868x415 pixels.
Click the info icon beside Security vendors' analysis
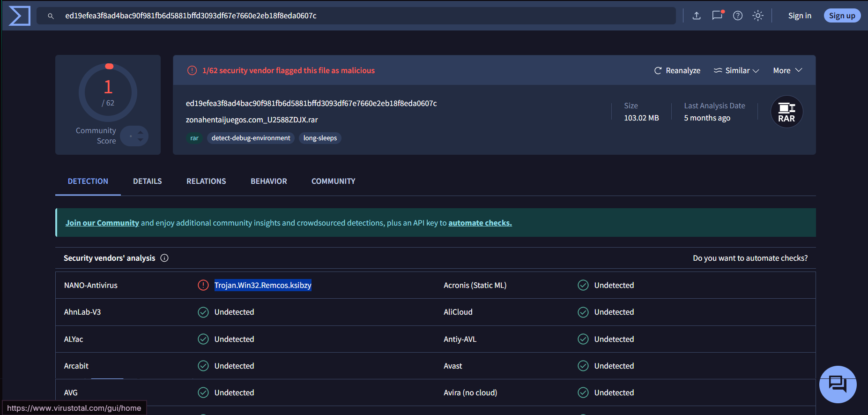[164, 258]
